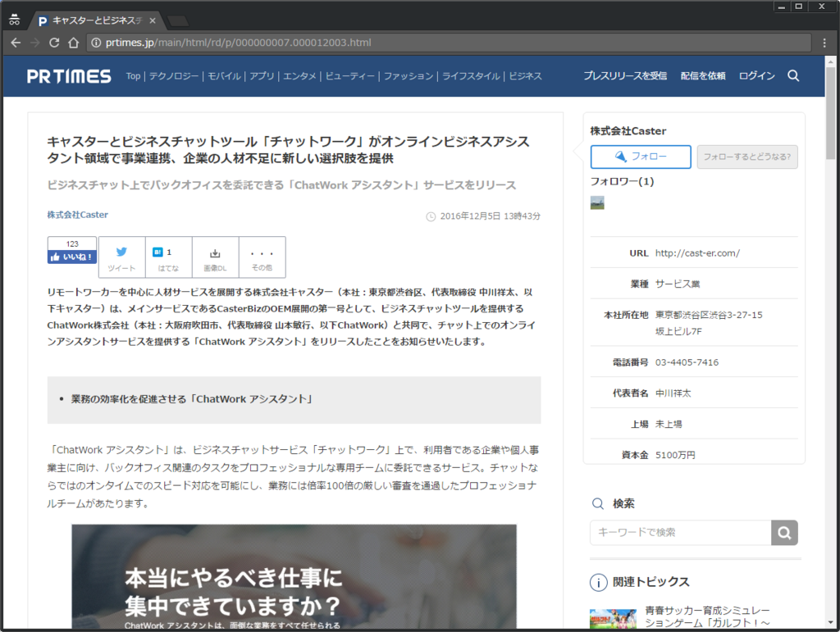Image resolution: width=840 pixels, height=632 pixels.
Task: Open the http://cast-er.com/ URL link
Action: tap(697, 253)
